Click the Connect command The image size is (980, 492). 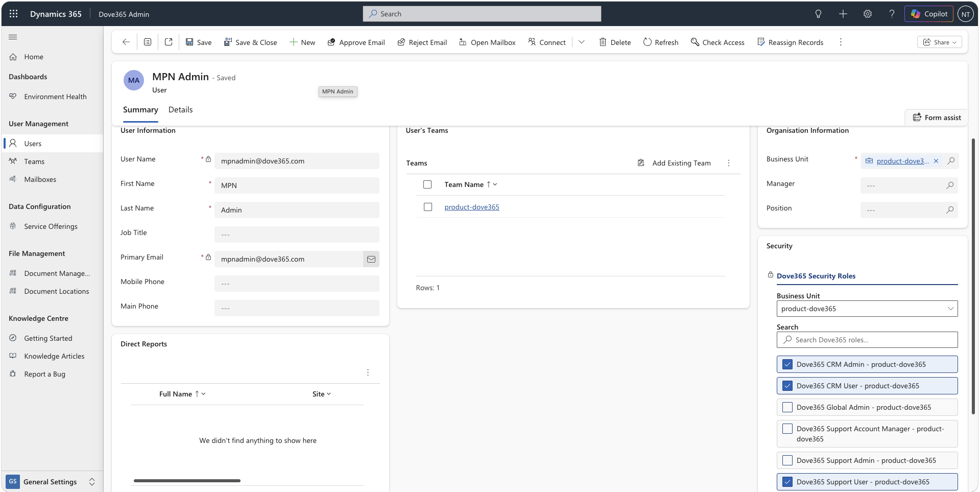tap(546, 42)
